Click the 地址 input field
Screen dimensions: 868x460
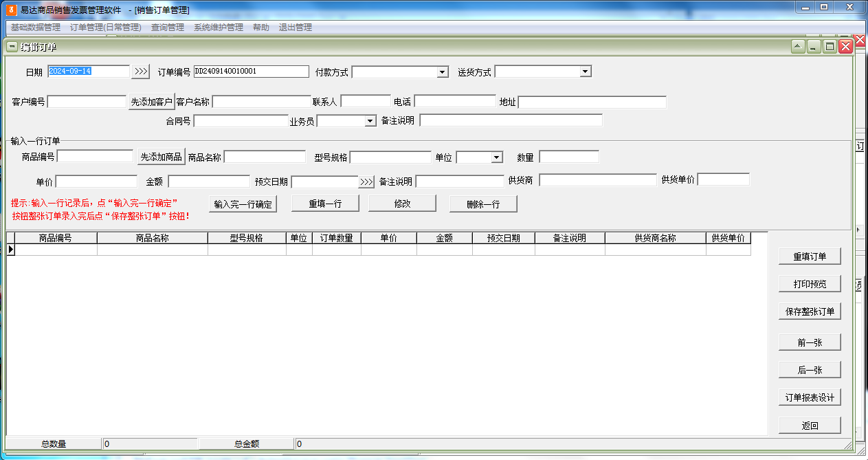[592, 102]
